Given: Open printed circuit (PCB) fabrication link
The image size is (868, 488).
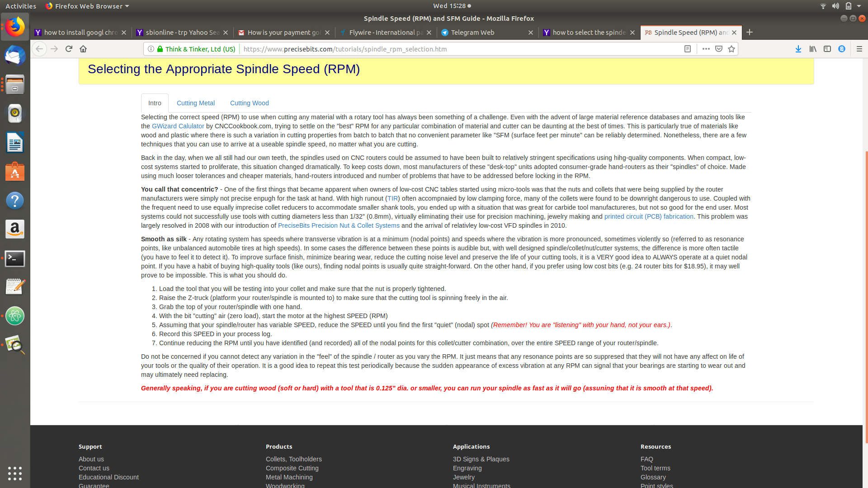Looking at the screenshot, I should tap(649, 216).
